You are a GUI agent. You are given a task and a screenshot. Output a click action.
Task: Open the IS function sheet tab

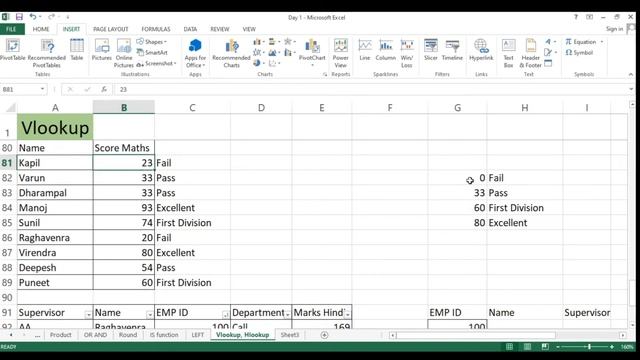pyautogui.click(x=164, y=335)
